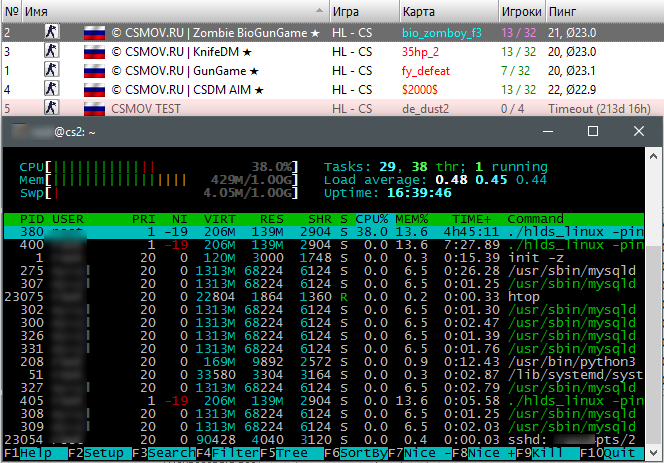Screen dimensions: 664x463
Task: Minimize the @cs2 terminal window
Action: click(x=548, y=131)
